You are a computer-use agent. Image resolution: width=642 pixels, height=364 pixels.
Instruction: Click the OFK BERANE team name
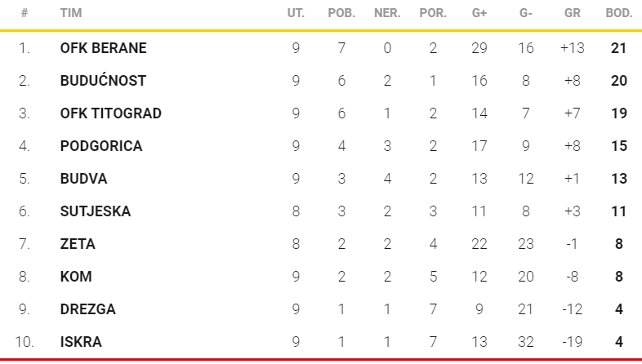(x=103, y=48)
